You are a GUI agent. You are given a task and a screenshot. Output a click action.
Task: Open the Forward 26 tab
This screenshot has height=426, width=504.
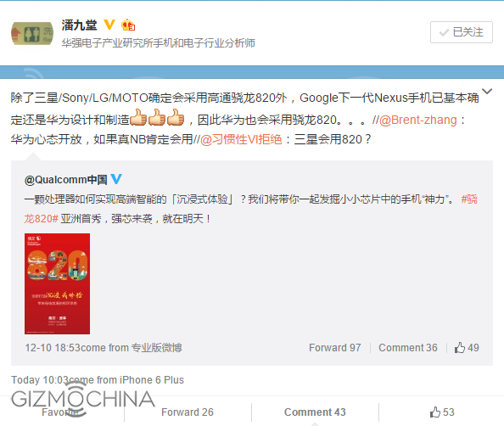188,412
